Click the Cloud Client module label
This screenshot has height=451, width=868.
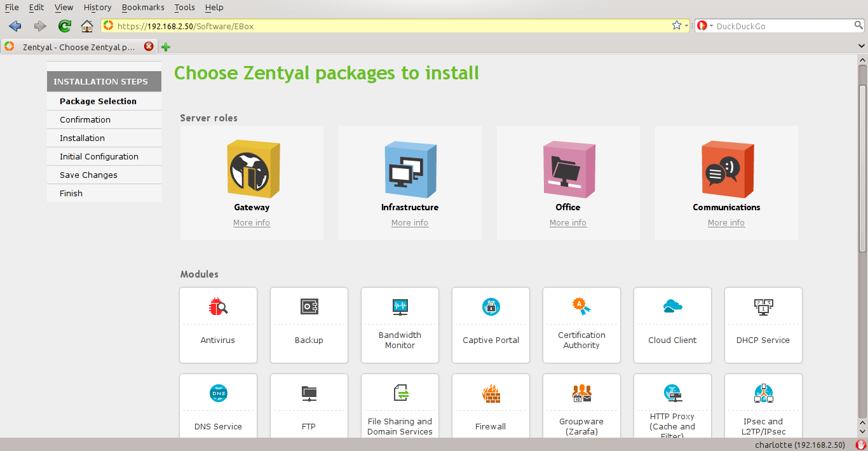(672, 340)
